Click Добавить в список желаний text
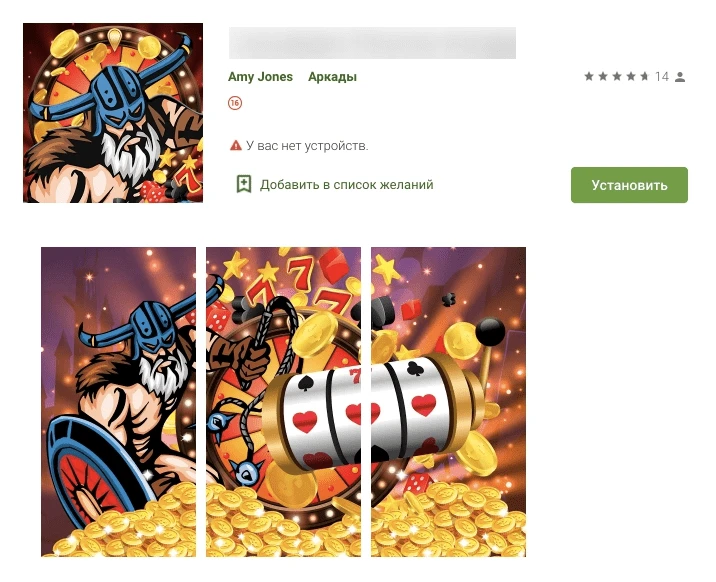The height and width of the screenshot is (582, 716). click(x=347, y=185)
